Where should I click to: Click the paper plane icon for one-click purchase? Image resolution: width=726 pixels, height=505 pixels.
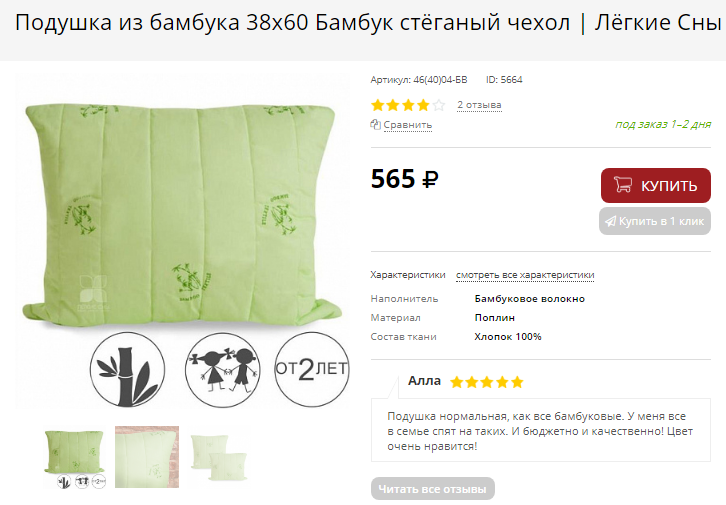tap(610, 221)
